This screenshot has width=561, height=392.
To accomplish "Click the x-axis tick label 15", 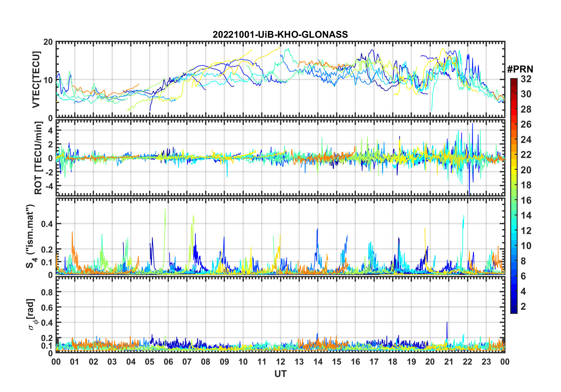I will pos(337,362).
